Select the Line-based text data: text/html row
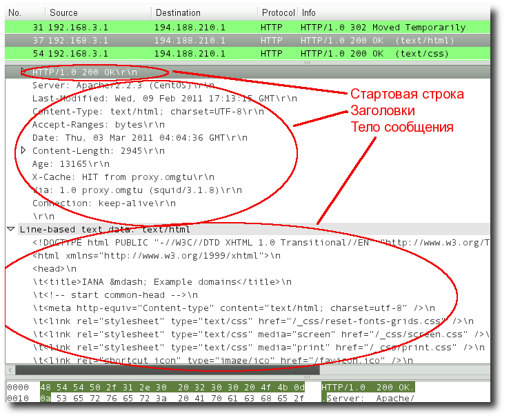Viewport: 511px width, 420px height. (248, 230)
